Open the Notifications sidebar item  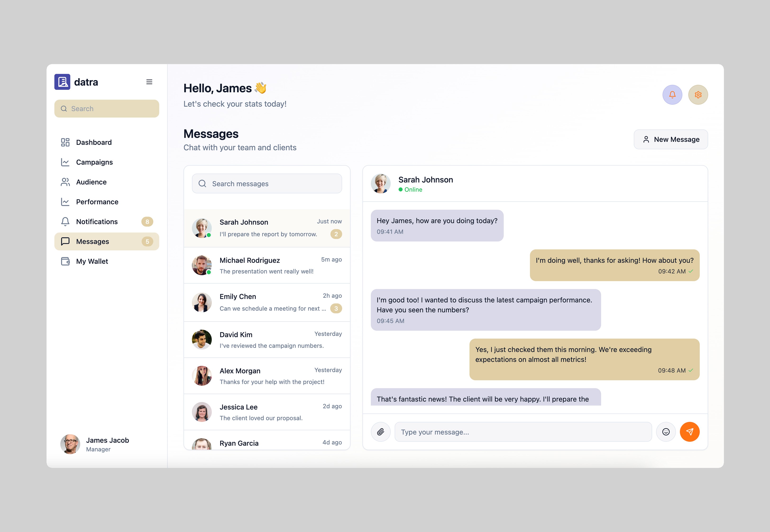pos(97,222)
